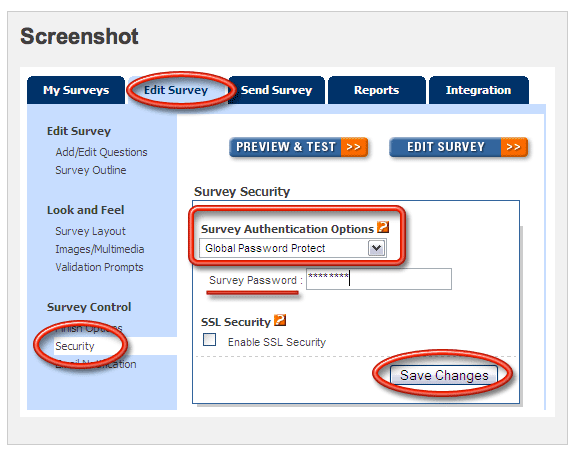Switch to Integration tab
The image size is (578, 458).
pos(478,90)
